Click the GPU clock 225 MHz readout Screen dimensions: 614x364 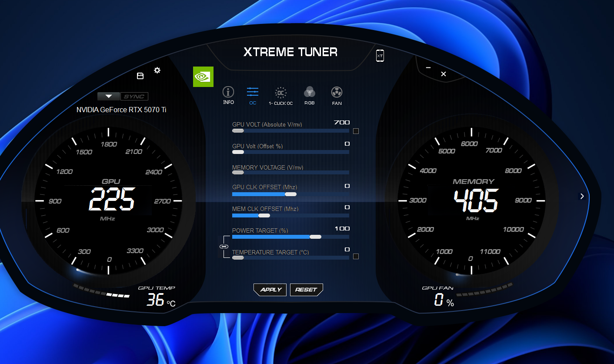point(112,200)
